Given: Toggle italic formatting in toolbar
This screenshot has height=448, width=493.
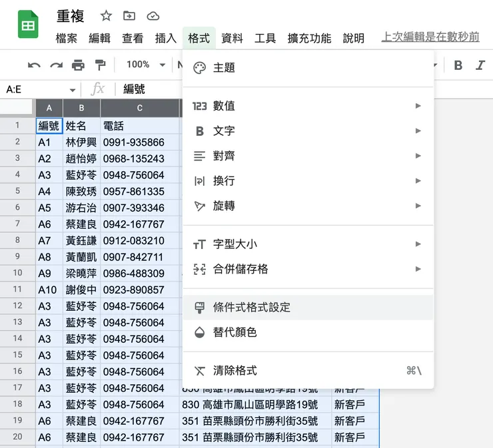Looking at the screenshot, I should 480,65.
